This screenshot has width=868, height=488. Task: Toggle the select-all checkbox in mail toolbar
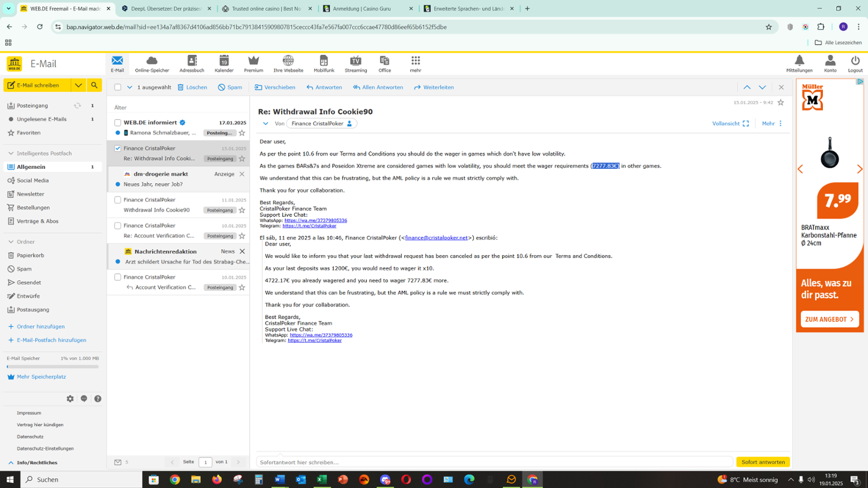[117, 87]
